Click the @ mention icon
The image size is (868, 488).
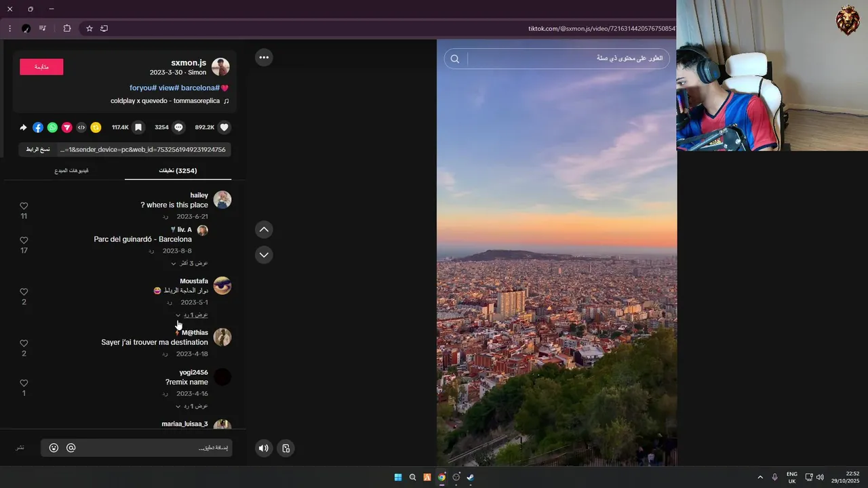[71, 448]
